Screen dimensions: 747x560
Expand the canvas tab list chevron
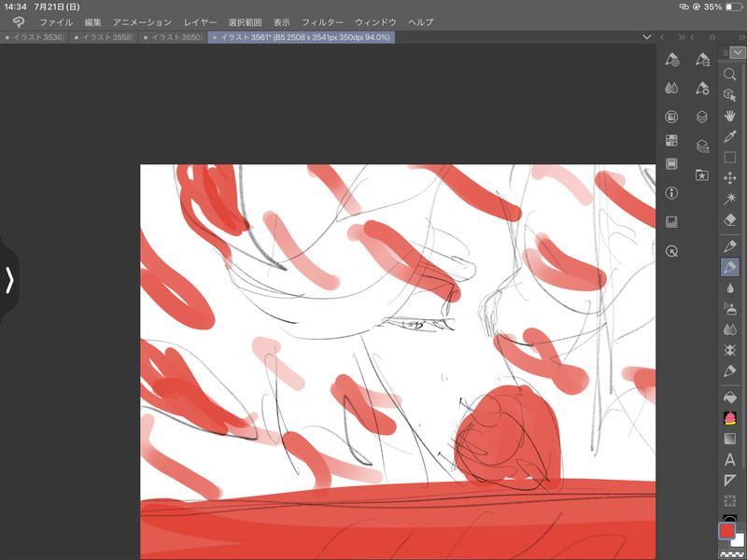point(646,37)
